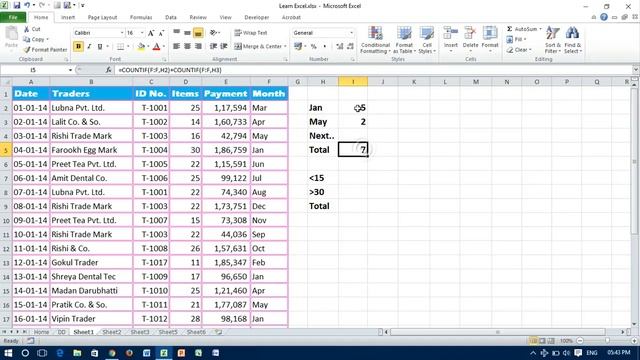Viewport: 640px width, 360px height.
Task: Select the <15 label cell
Action: click(322, 178)
